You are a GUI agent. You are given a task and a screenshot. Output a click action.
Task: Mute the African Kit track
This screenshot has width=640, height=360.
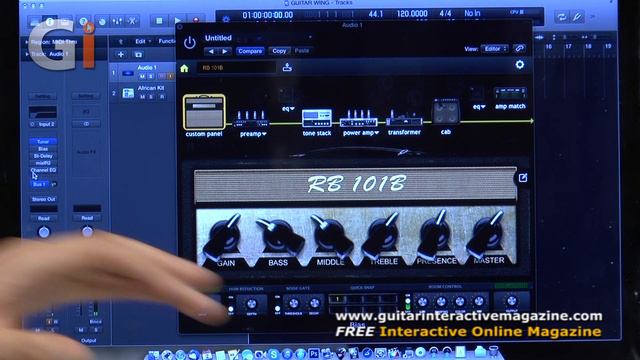coord(142,97)
